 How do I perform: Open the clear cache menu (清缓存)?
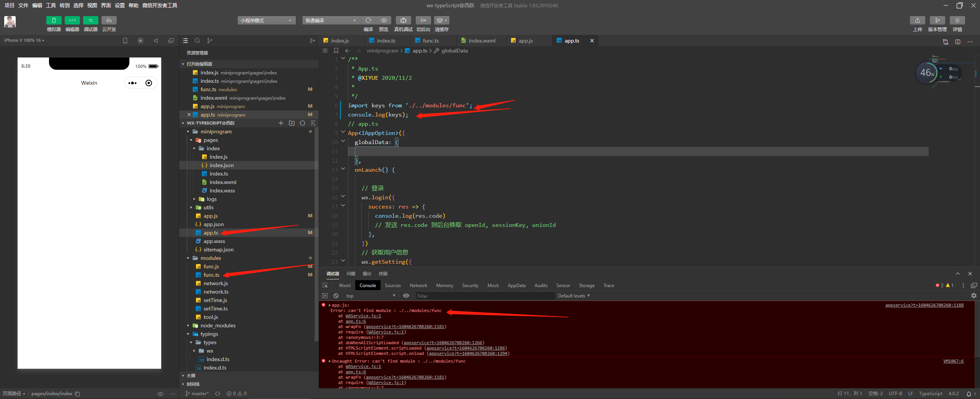point(442,20)
